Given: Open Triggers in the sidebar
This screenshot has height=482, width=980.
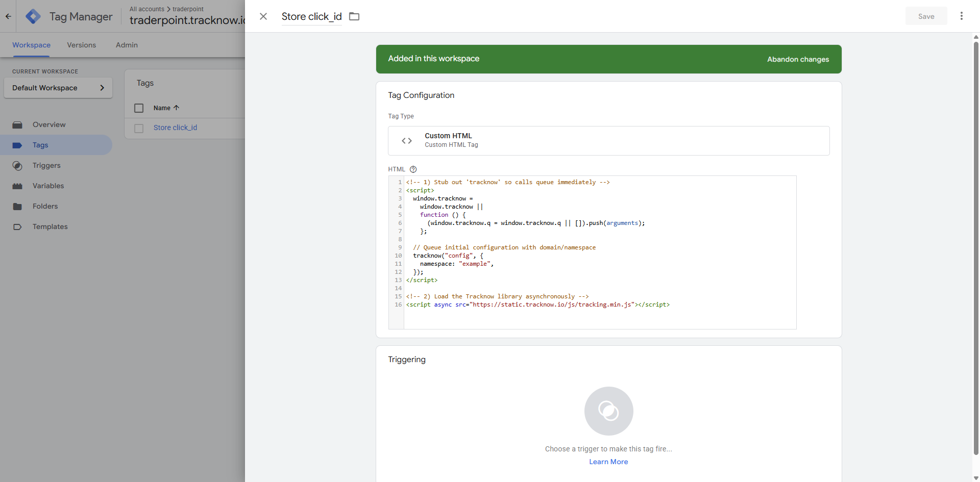Looking at the screenshot, I should coord(46,165).
